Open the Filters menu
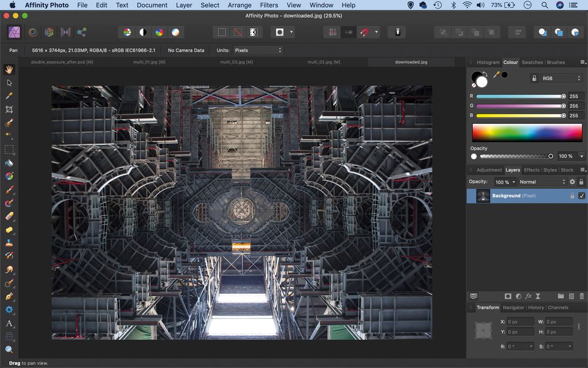This screenshot has height=368, width=588. 269,5
